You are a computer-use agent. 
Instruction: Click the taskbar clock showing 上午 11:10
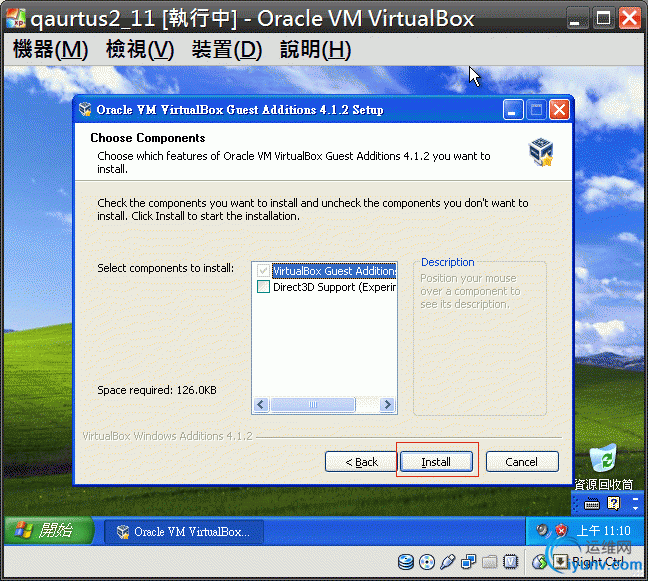pyautogui.click(x=604, y=531)
